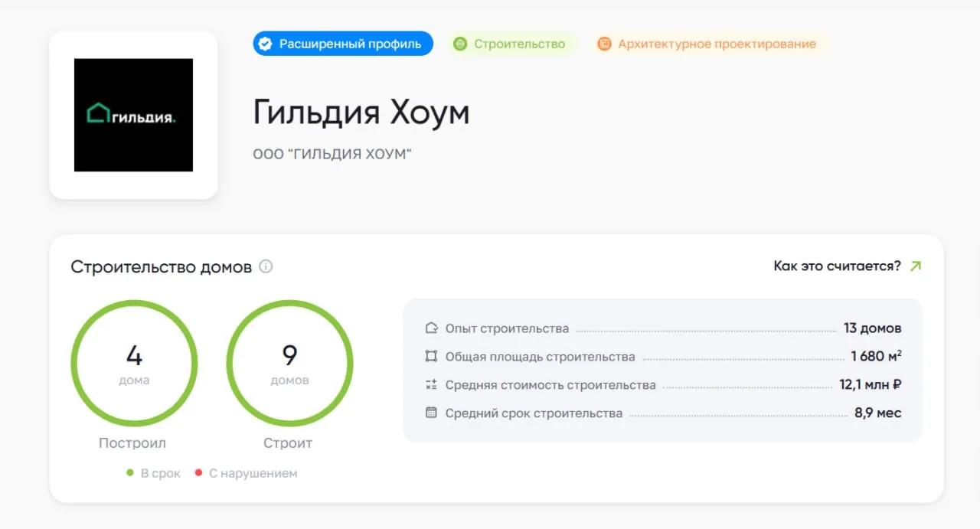
Task: Select the Архитектурное проектирование category tag
Action: pyautogui.click(x=707, y=44)
